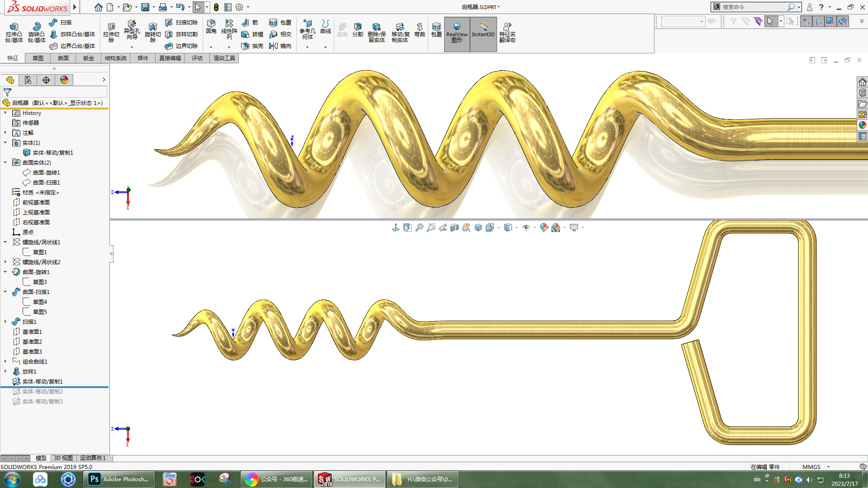Expand the 扫描1 sweep feature

(x=5, y=322)
